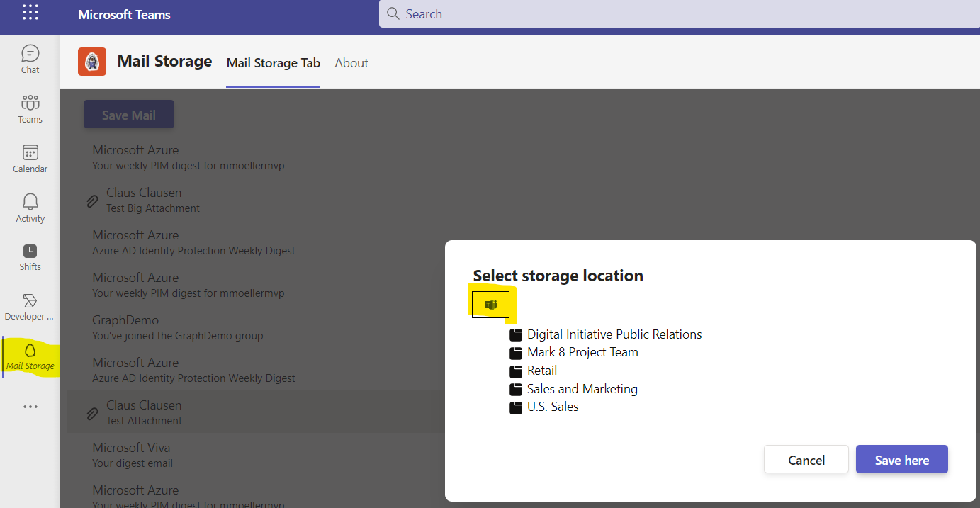Click the Mail Storage app heading
The height and width of the screenshot is (508, 980).
click(164, 62)
